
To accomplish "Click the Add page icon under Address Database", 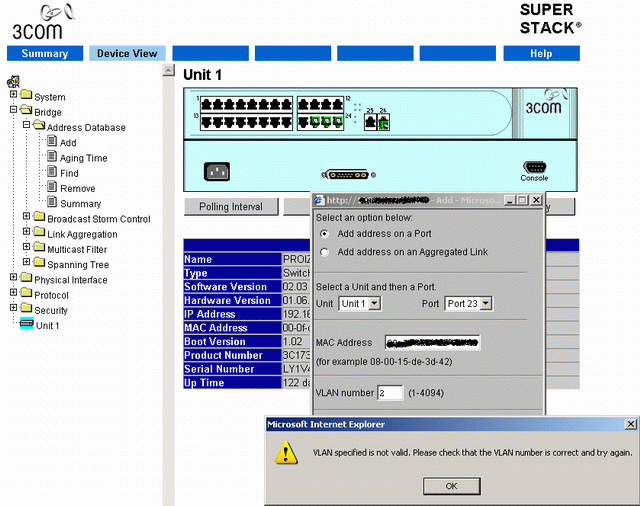I will pos(52,143).
